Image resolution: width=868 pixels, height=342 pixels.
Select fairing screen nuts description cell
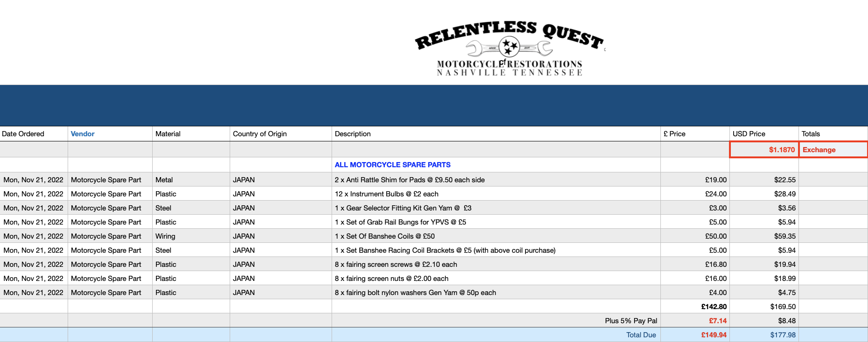tap(496, 279)
